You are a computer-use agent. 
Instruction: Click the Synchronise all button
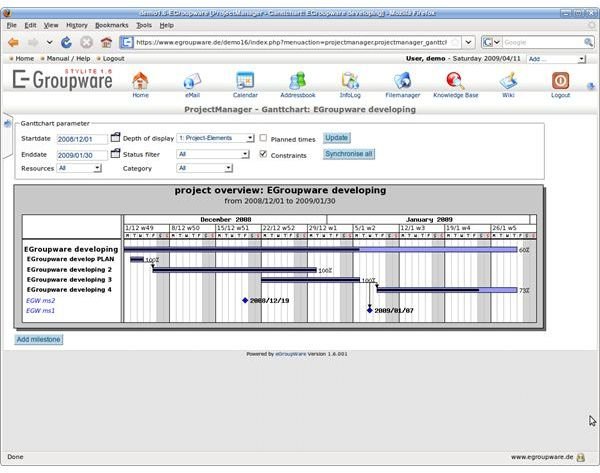click(349, 154)
